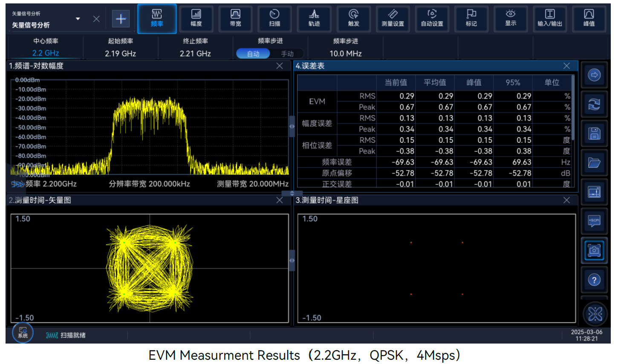Click the right-arrow icon in sidebar

[x=594, y=75]
